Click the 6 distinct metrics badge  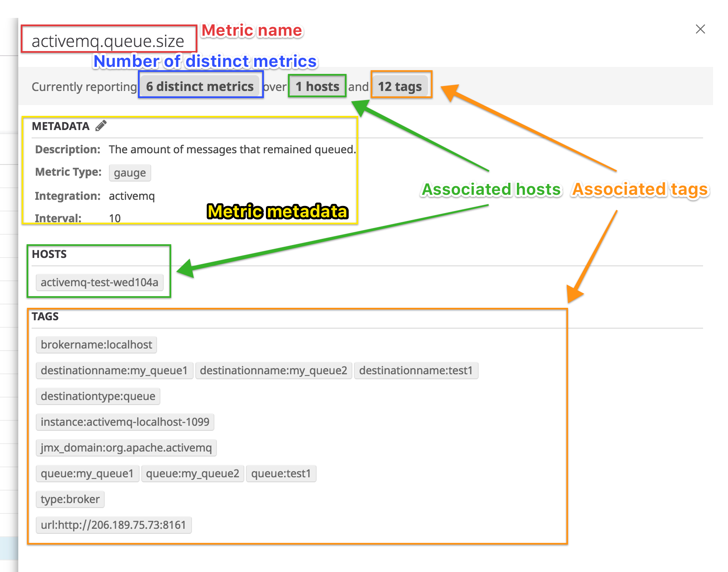point(200,86)
